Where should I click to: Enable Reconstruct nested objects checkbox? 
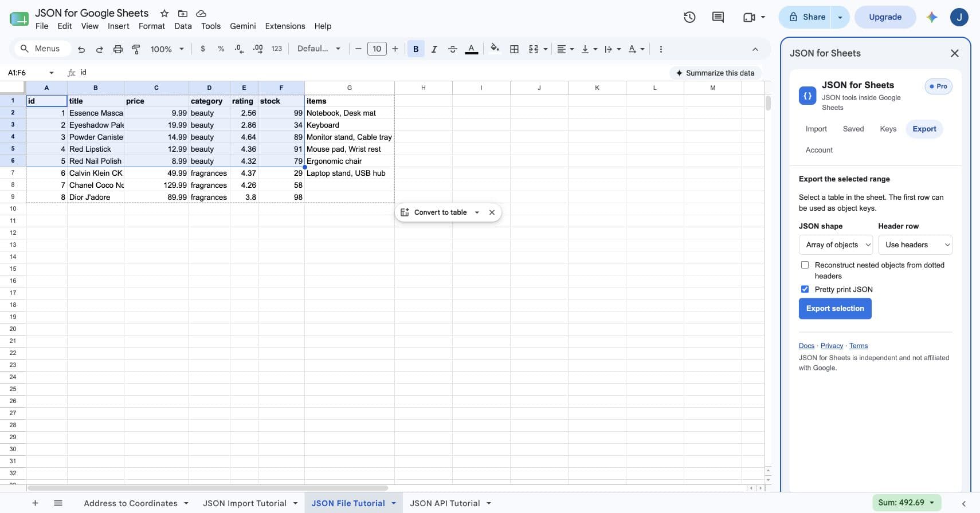(805, 265)
